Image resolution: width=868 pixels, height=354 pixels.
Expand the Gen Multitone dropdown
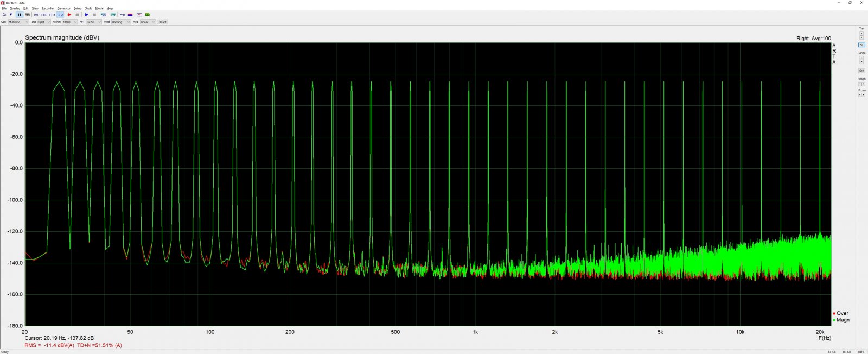[18, 22]
